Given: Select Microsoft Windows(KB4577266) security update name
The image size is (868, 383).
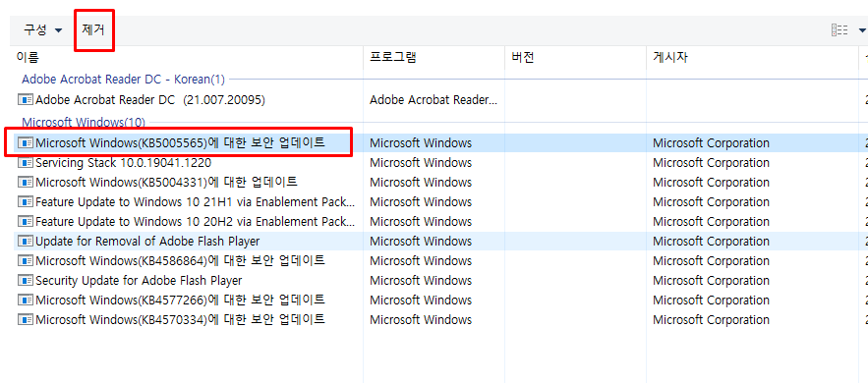Looking at the screenshot, I should [x=180, y=301].
